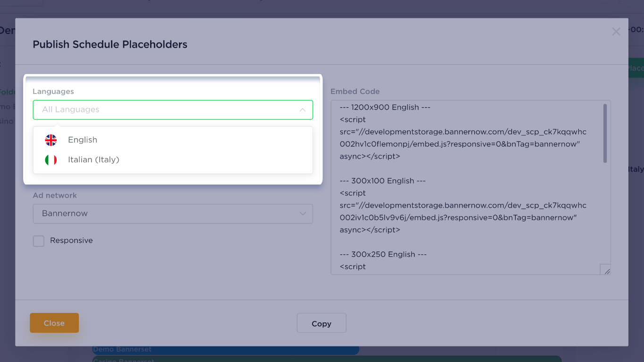Screen dimensions: 644x362
Task: Click the Embed Code label
Action: 355,92
